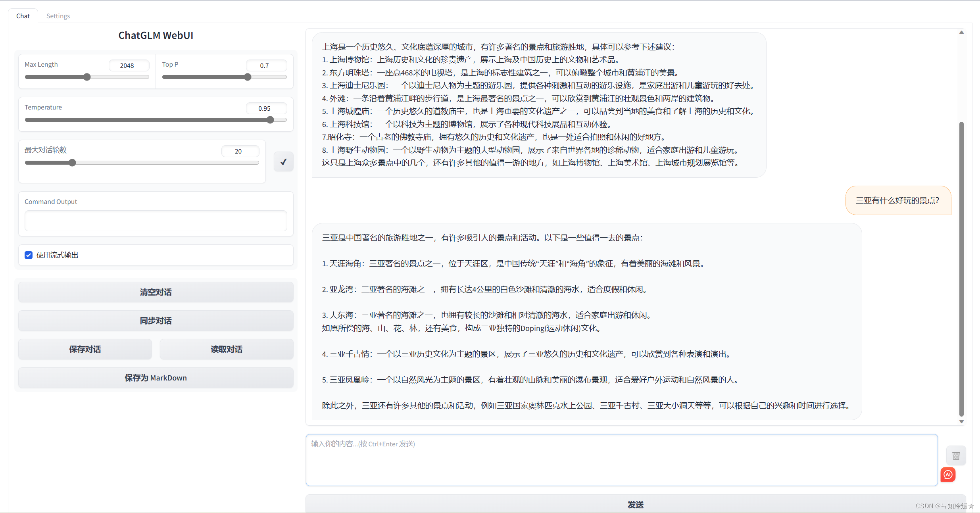Click the Max Length slider handle

point(87,77)
